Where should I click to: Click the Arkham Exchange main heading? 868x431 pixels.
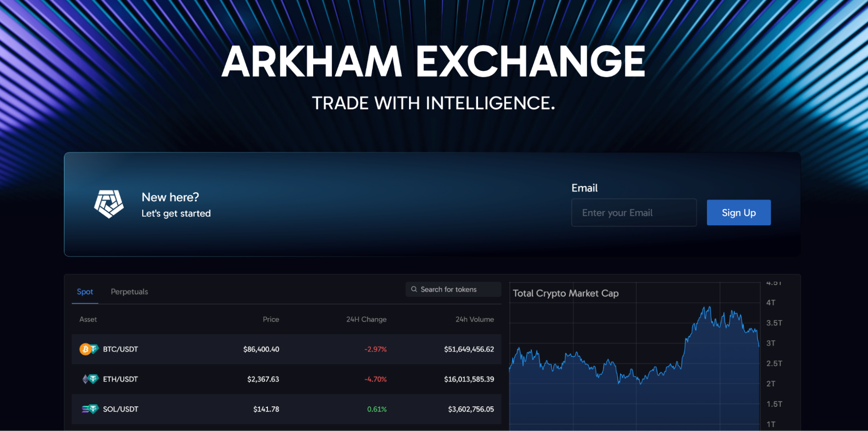[x=433, y=62]
